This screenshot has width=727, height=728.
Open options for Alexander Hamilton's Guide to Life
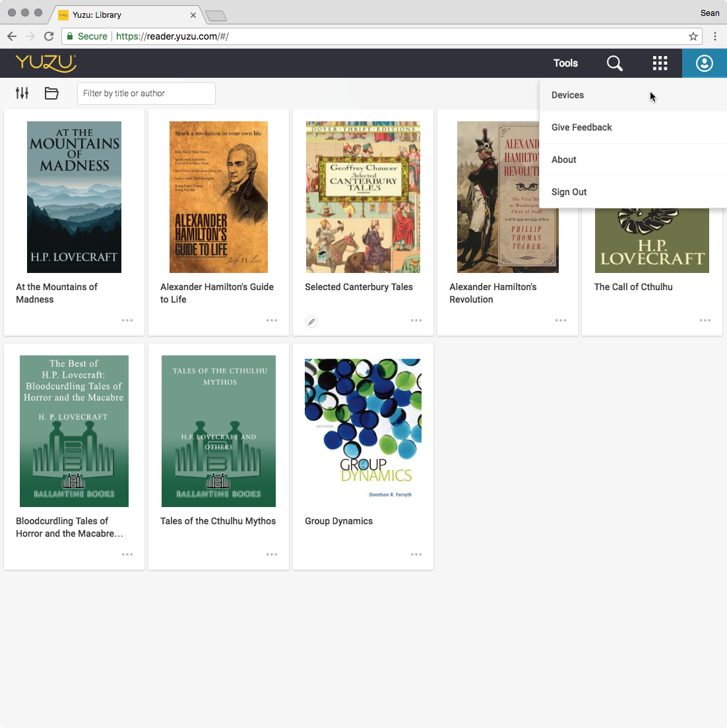[x=272, y=320]
